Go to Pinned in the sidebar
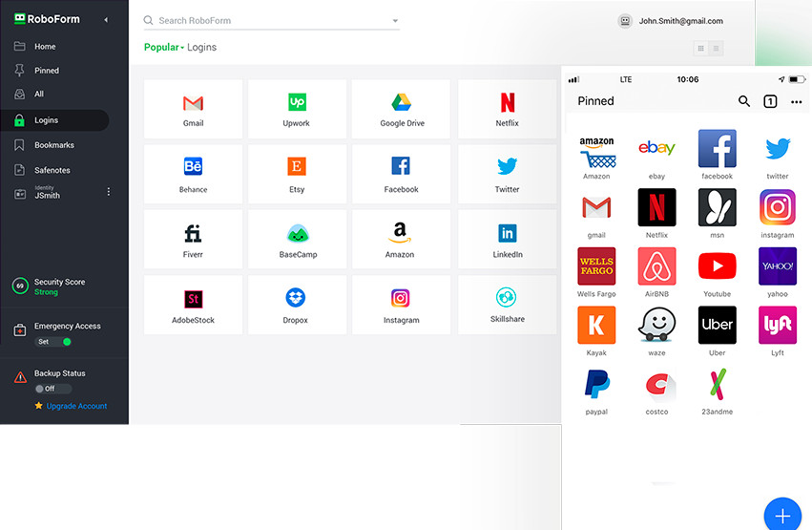Screen dimensions: 812x530 pyautogui.click(x=46, y=71)
